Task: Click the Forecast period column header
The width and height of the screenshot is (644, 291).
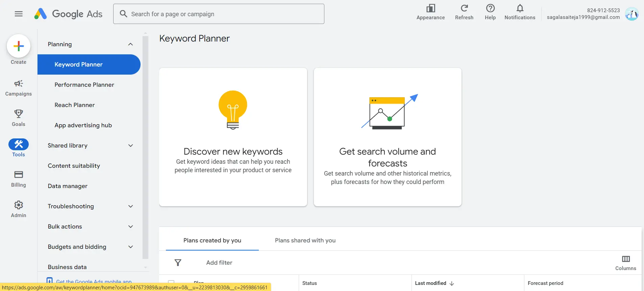Action: 545,283
